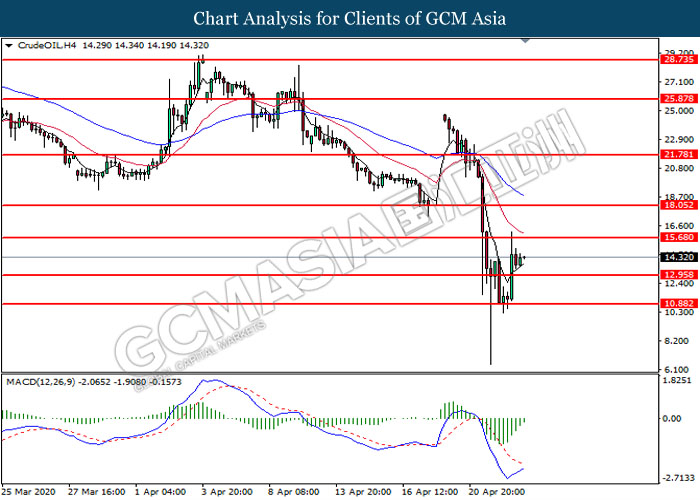Select the 28.735 resistance level label
This screenshot has height=500, width=700.
679,59
